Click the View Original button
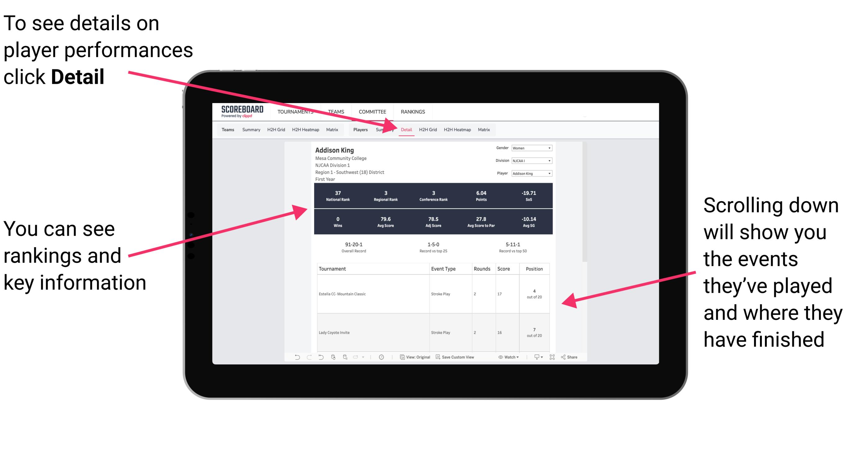 [x=420, y=360]
